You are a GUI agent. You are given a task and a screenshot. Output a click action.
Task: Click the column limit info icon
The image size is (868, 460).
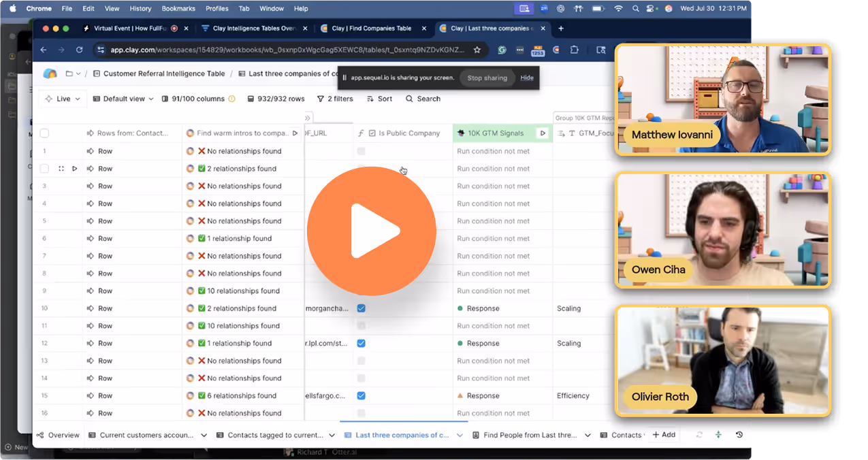[x=232, y=99]
